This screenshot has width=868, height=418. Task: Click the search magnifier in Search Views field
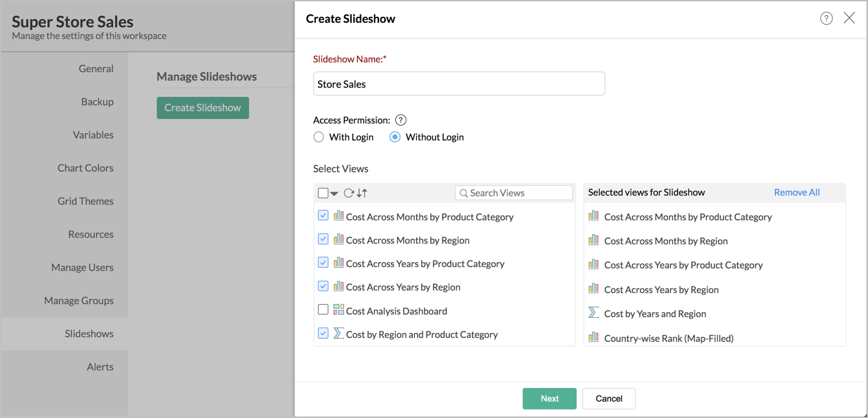[x=464, y=192]
